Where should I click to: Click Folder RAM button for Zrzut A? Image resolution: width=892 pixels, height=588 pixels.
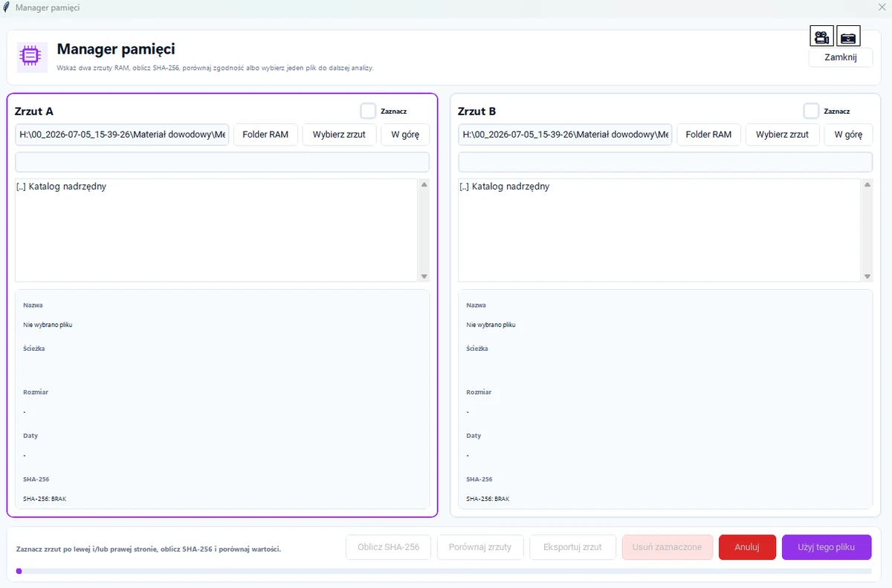tap(265, 135)
